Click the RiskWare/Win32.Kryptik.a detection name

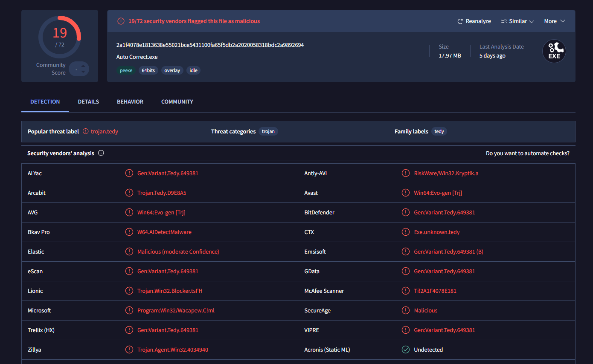pos(446,173)
